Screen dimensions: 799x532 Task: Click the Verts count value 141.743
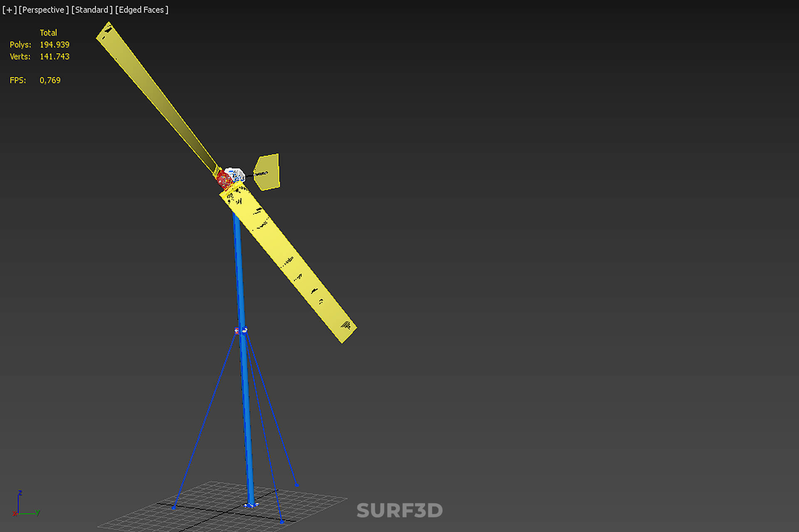(54, 57)
